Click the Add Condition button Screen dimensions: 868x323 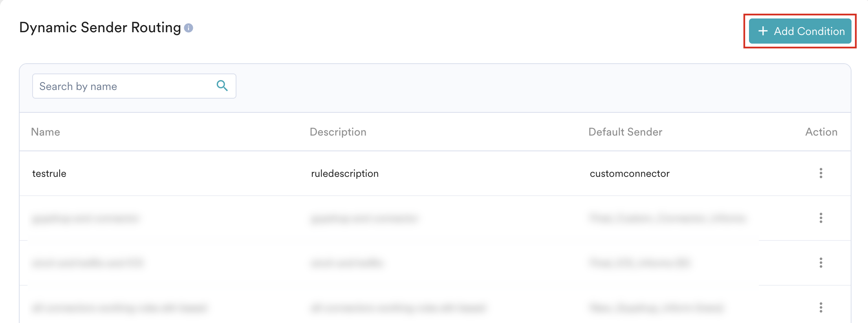pos(800,31)
